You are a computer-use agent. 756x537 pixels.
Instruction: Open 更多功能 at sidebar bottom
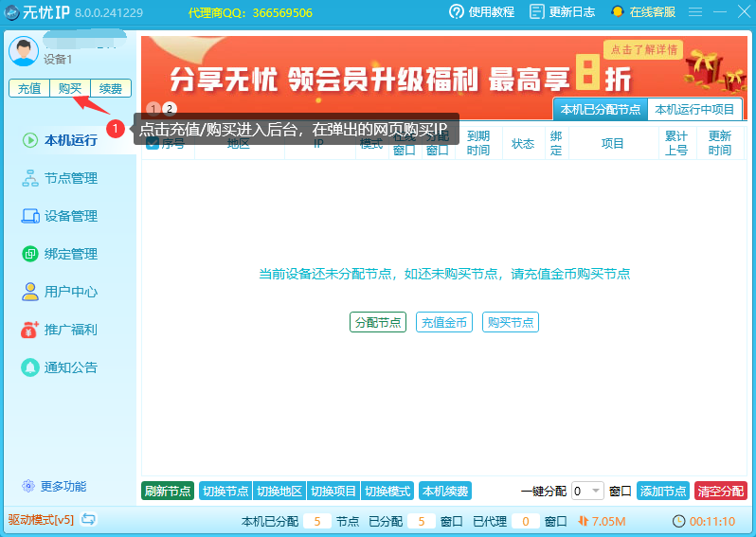coord(63,486)
